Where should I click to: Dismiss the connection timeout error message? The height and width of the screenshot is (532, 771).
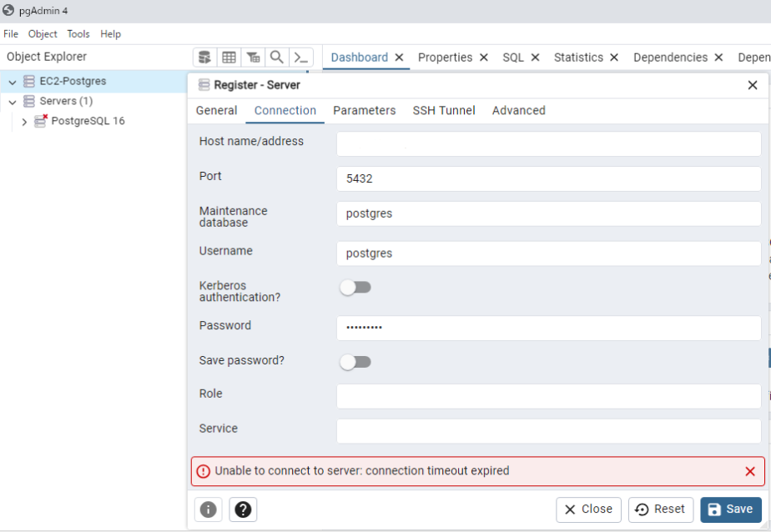coord(749,471)
